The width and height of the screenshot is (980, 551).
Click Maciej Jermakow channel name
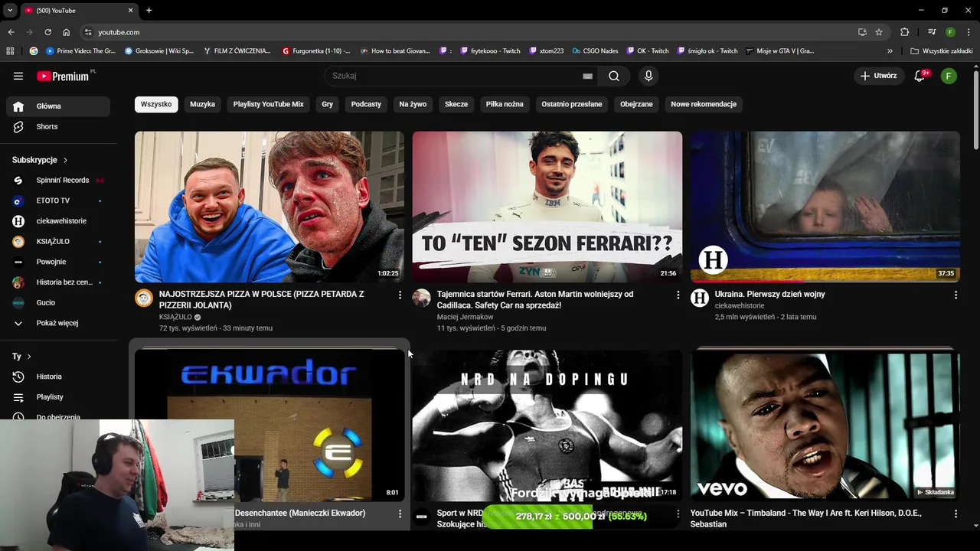coord(465,317)
